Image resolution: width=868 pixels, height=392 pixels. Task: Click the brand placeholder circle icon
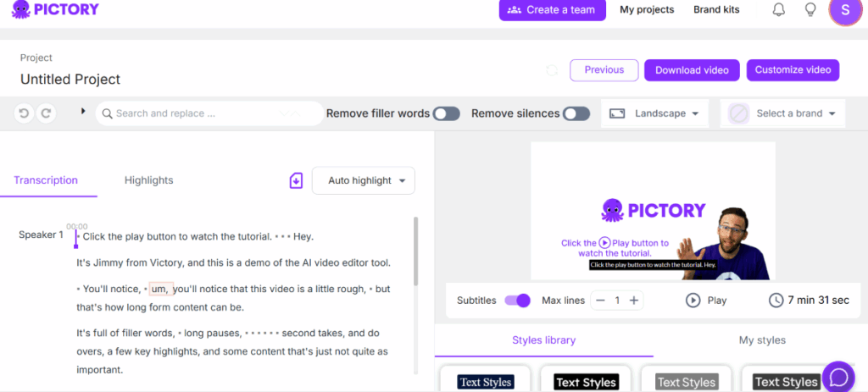click(738, 113)
